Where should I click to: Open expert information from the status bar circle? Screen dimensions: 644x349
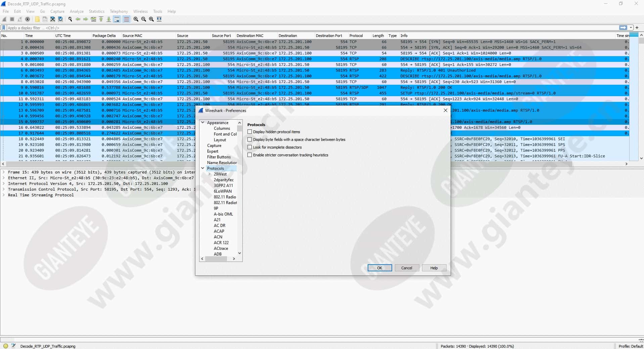point(5,346)
